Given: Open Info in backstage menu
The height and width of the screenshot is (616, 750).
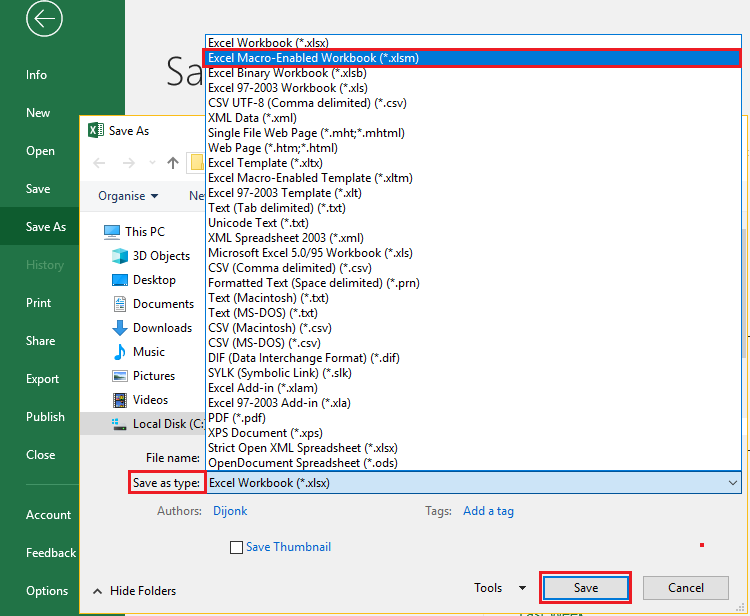Looking at the screenshot, I should [x=36, y=75].
